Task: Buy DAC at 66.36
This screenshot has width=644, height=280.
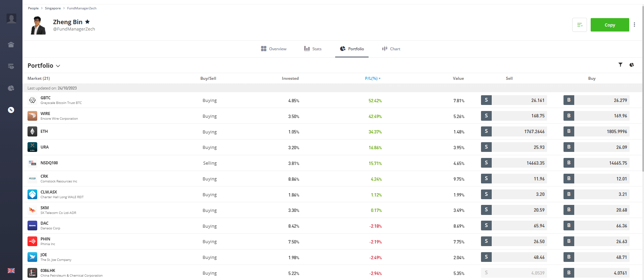Action: pos(596,226)
